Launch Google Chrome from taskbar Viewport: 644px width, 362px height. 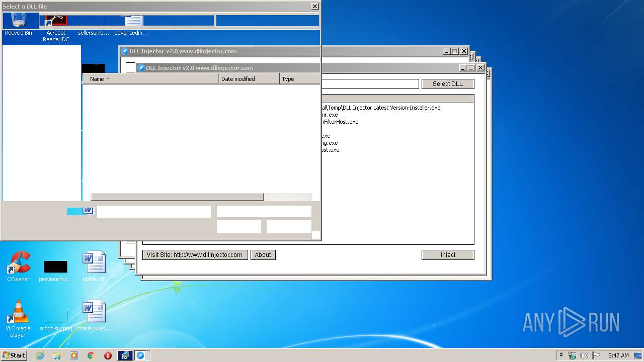(x=91, y=355)
